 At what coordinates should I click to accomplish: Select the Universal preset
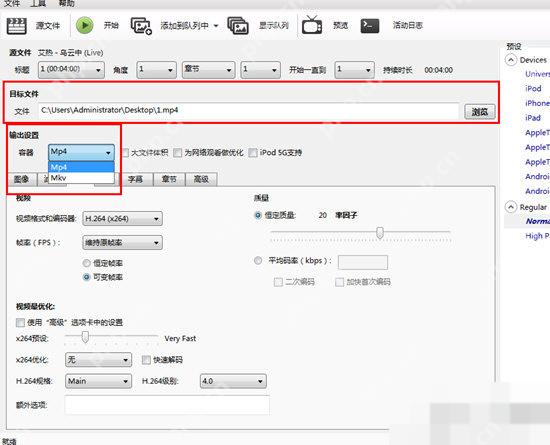pyautogui.click(x=537, y=74)
